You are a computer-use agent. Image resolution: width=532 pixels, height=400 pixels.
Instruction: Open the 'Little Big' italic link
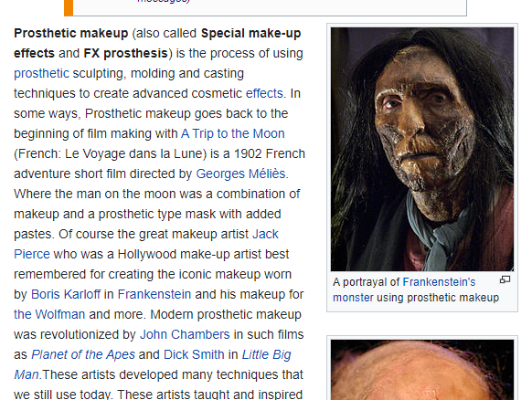click(x=266, y=354)
